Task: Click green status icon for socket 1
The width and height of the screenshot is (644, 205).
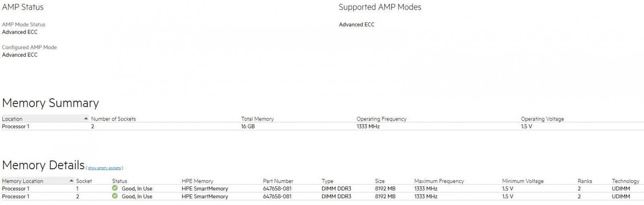Action: (115, 188)
